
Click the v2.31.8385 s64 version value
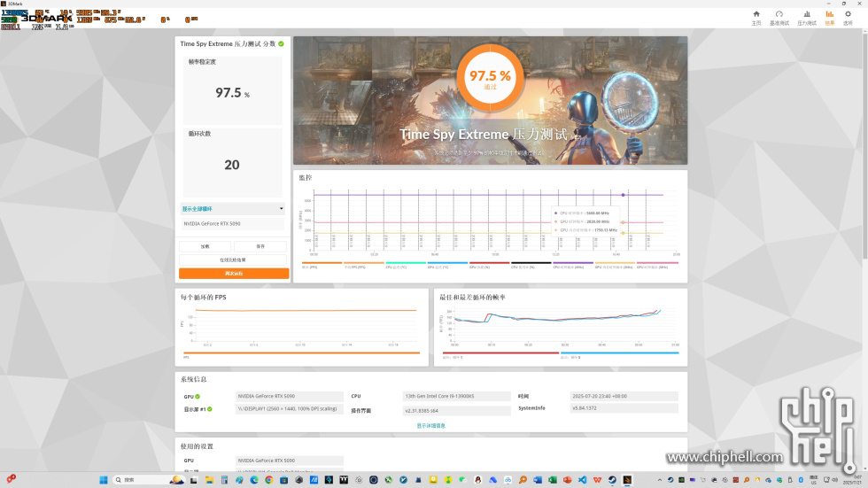457,411
